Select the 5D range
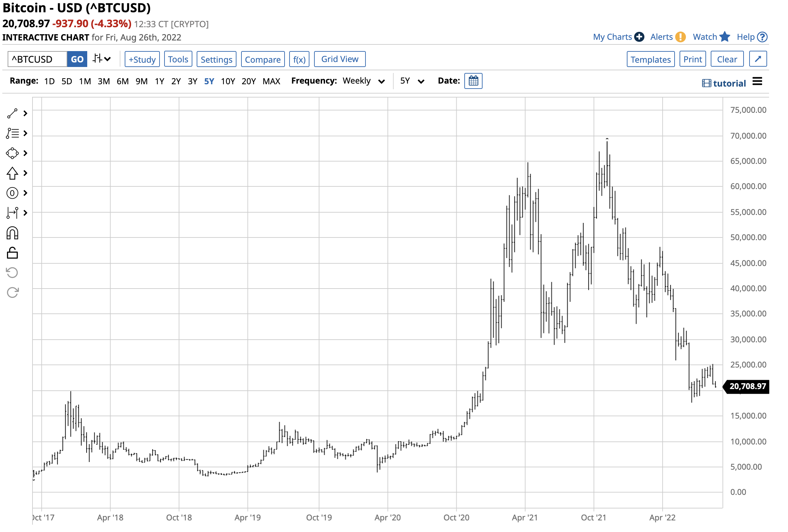Screen dimensions: 788x532 pos(67,81)
